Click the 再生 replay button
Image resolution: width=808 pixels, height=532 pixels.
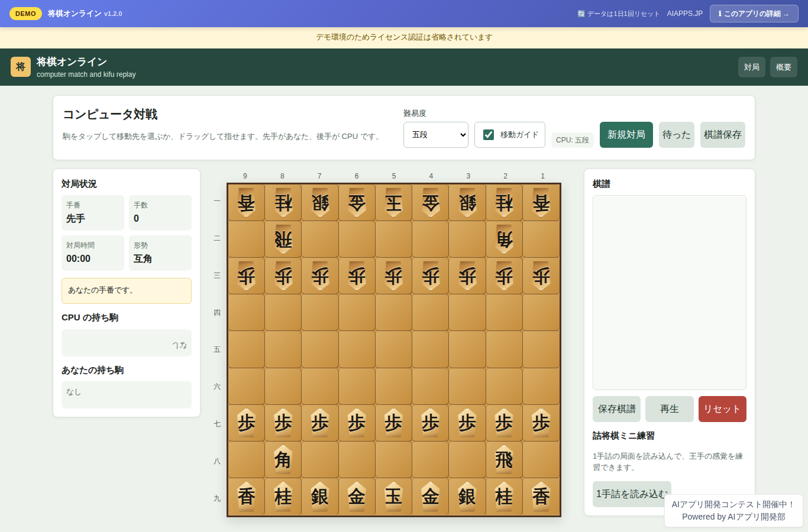tap(670, 409)
